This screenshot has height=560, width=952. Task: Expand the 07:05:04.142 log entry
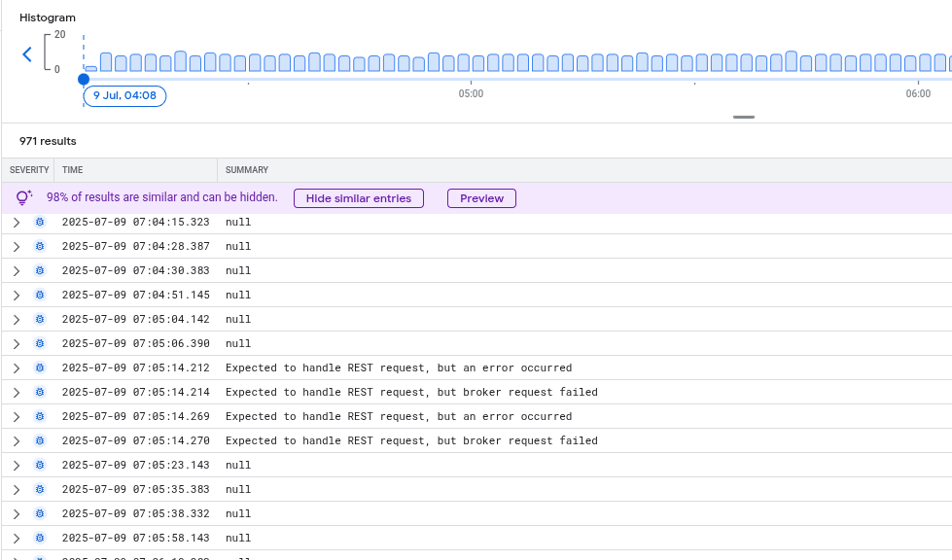click(17, 319)
